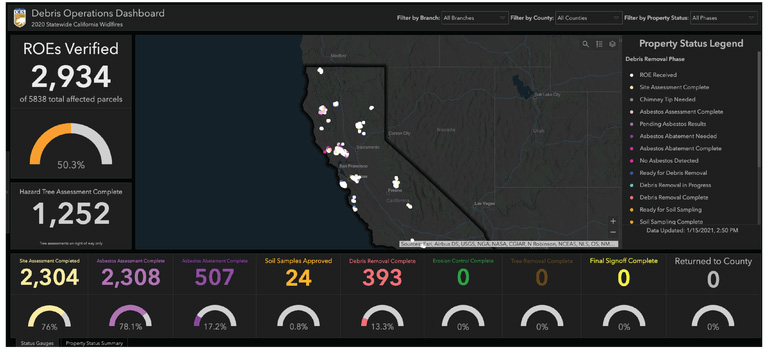Image resolution: width=768 pixels, height=360 pixels.
Task: Click the Debris Operations Dashboard title
Action: coord(98,13)
